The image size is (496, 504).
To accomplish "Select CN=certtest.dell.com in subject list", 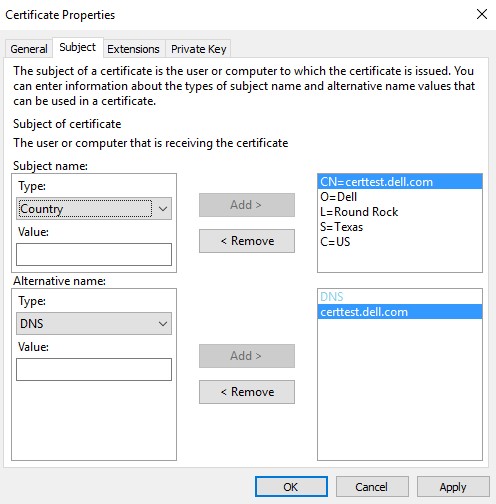I will tap(400, 182).
